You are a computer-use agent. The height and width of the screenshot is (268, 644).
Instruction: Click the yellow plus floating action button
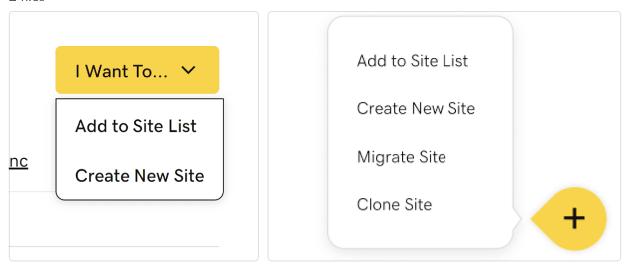(573, 219)
